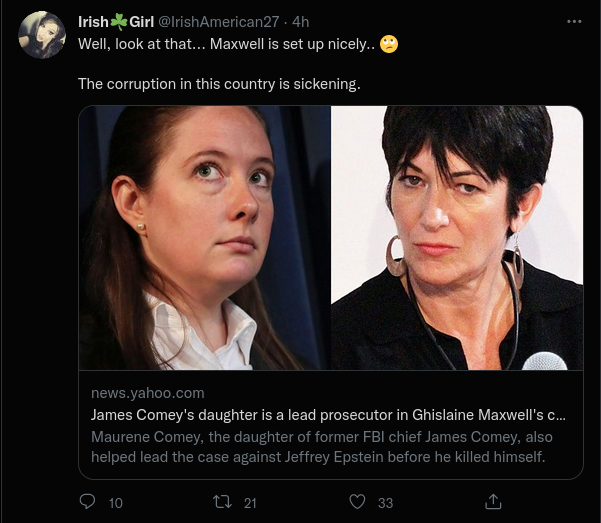Click the like count number 33

(x=385, y=503)
